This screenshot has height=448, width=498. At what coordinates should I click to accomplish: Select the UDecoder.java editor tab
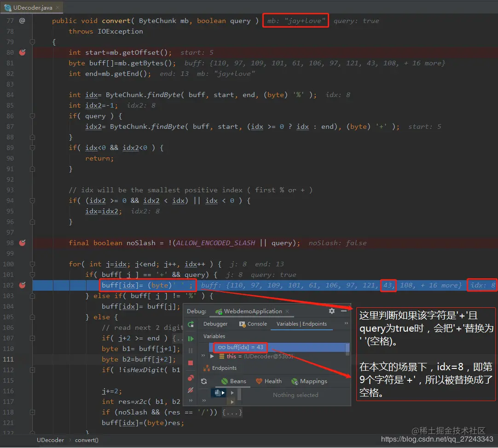(32, 7)
